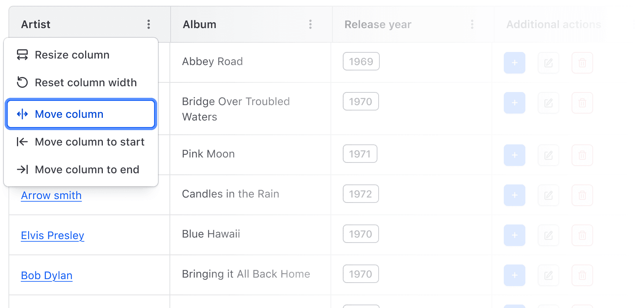This screenshot has width=644, height=308.
Task: Follow the Bob Dylan link
Action: pyautogui.click(x=47, y=276)
